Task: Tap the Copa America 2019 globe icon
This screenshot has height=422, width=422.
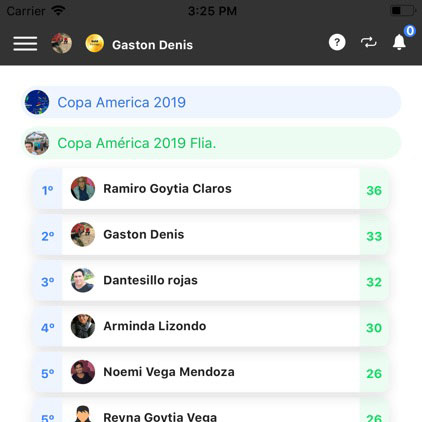Action: pyautogui.click(x=37, y=102)
